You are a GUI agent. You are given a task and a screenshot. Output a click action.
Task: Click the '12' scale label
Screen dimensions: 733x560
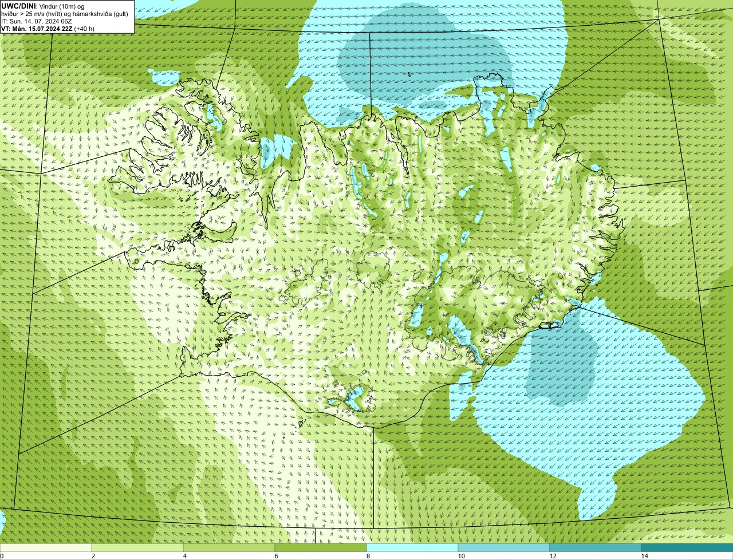click(553, 556)
